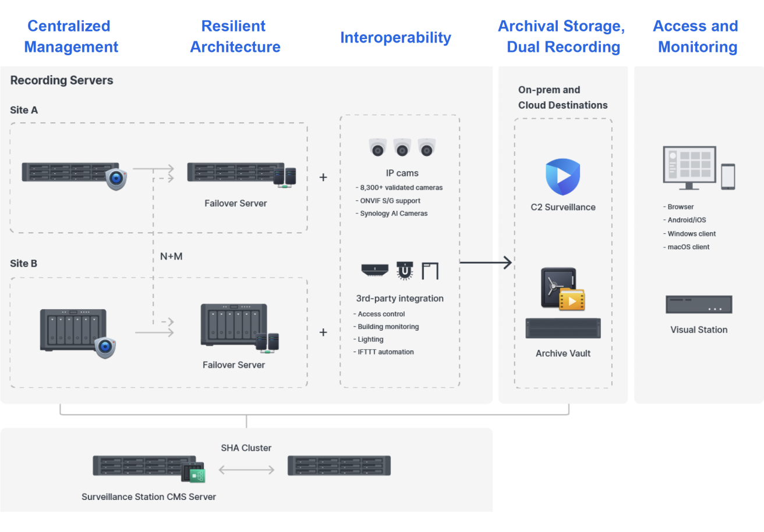
Task: Click the smartphone icon beside the monitor
Action: pos(728,176)
